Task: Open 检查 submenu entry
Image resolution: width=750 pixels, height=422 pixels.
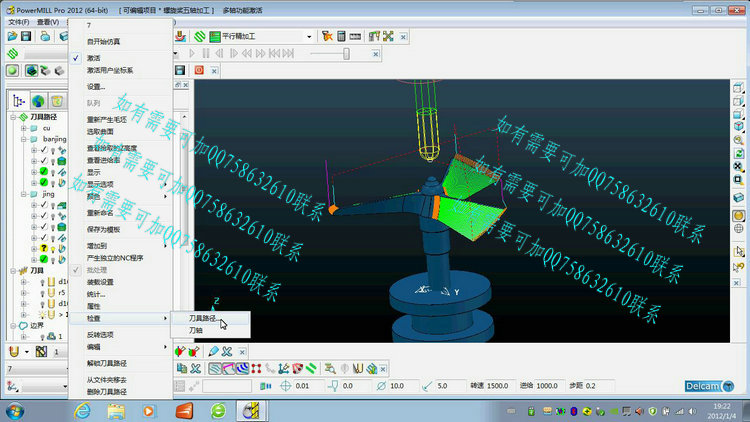Action: tap(121, 318)
